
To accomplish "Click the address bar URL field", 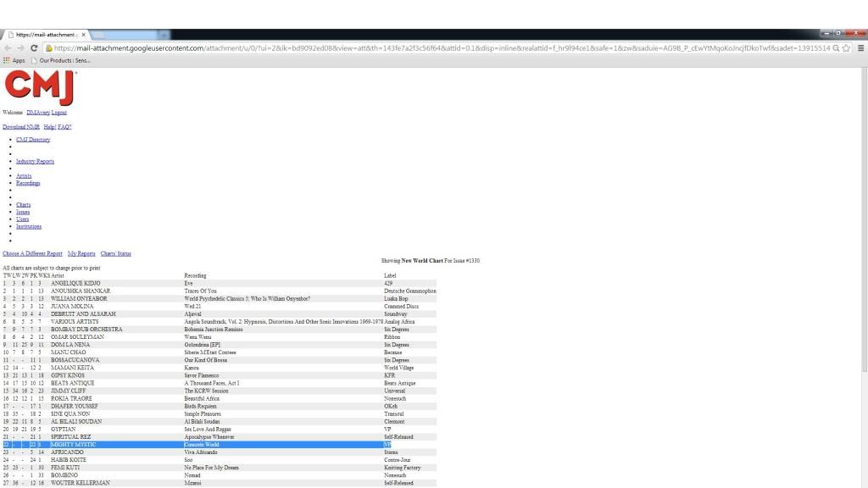I will click(442, 48).
